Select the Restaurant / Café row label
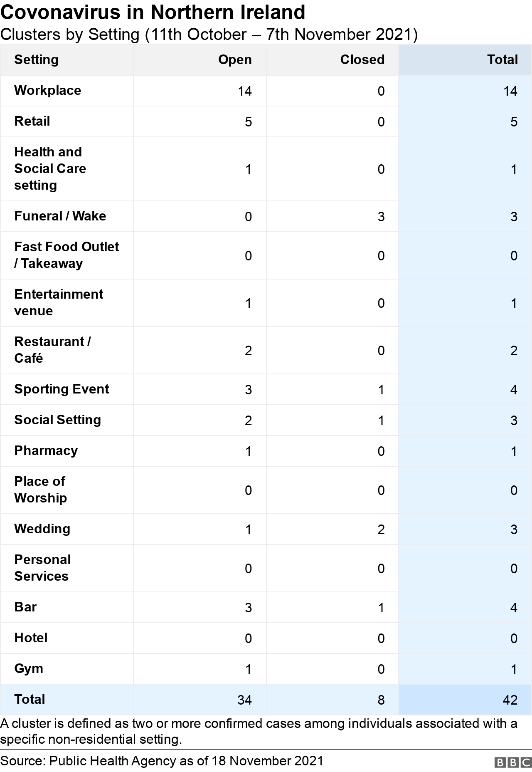The image size is (532, 772). pos(52,350)
